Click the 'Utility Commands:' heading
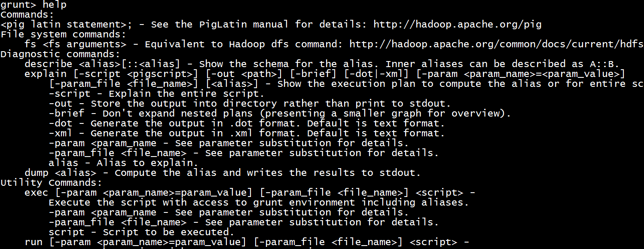The height and width of the screenshot is (249, 644). tap(52, 183)
